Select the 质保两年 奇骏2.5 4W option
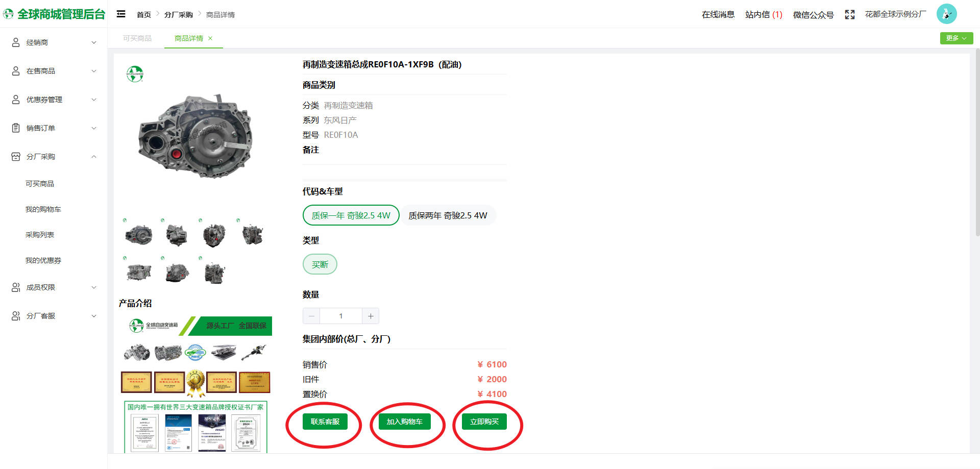Viewport: 980px width, 469px height. (447, 215)
